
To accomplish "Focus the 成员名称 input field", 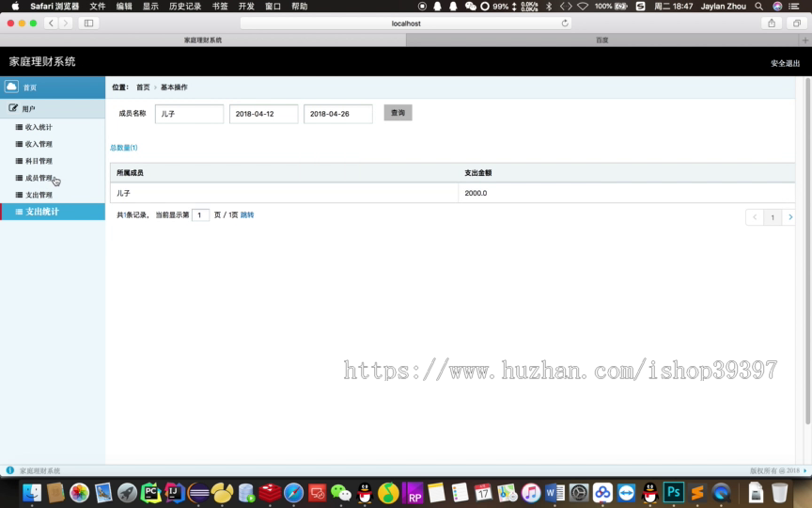I will click(189, 114).
